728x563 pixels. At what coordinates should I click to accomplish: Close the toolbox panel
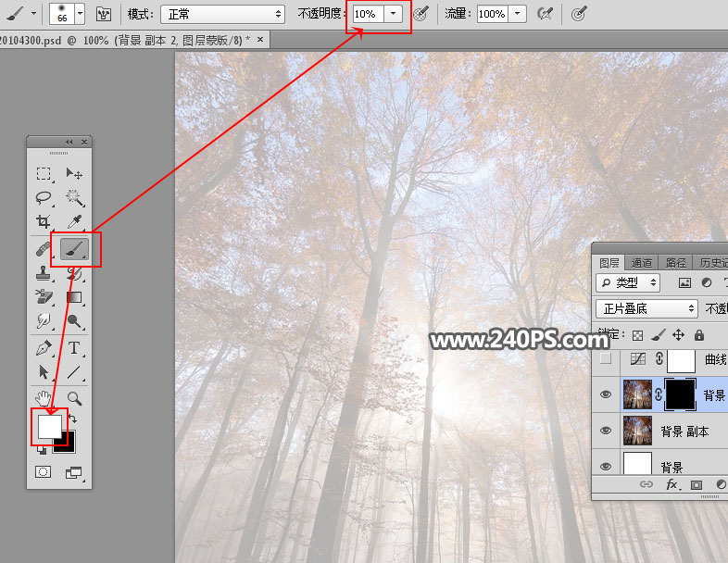click(x=84, y=142)
